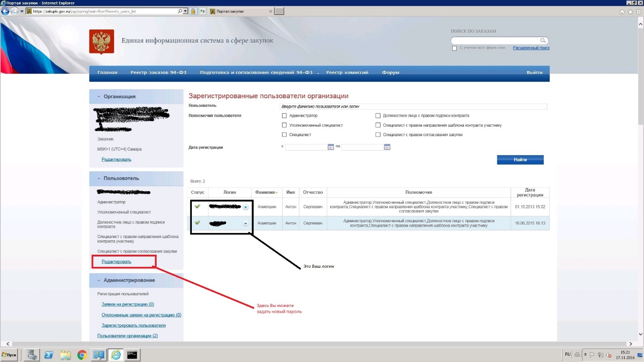Collapse the Организация sidebar section
644x362 pixels.
99,96
